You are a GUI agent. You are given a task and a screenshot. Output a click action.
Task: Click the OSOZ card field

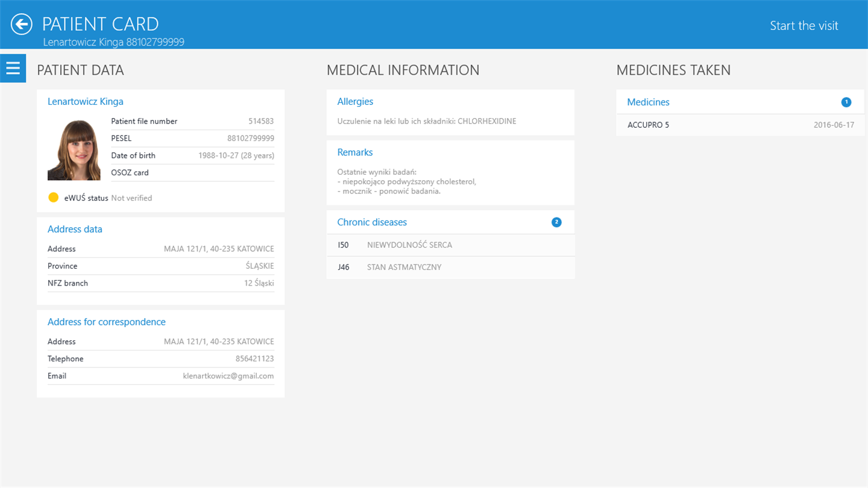[192, 173]
